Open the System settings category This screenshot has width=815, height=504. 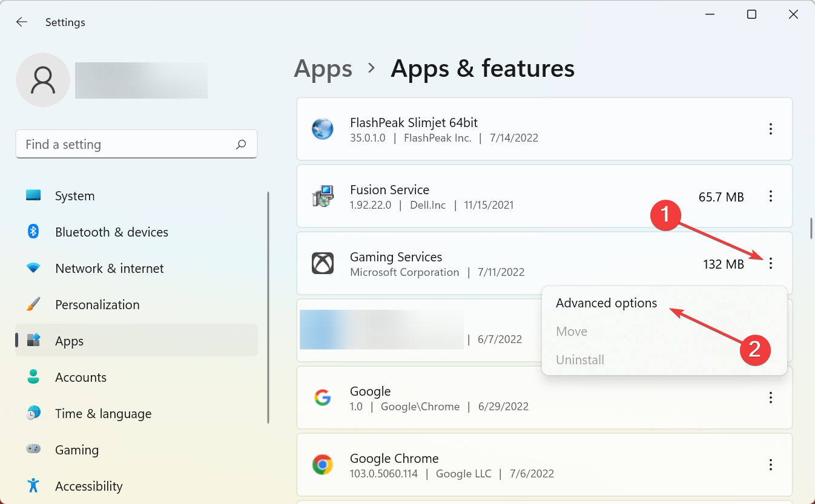coord(136,196)
